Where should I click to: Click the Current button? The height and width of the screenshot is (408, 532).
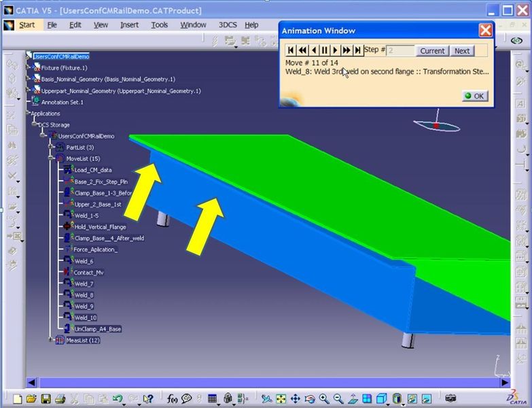tap(432, 50)
